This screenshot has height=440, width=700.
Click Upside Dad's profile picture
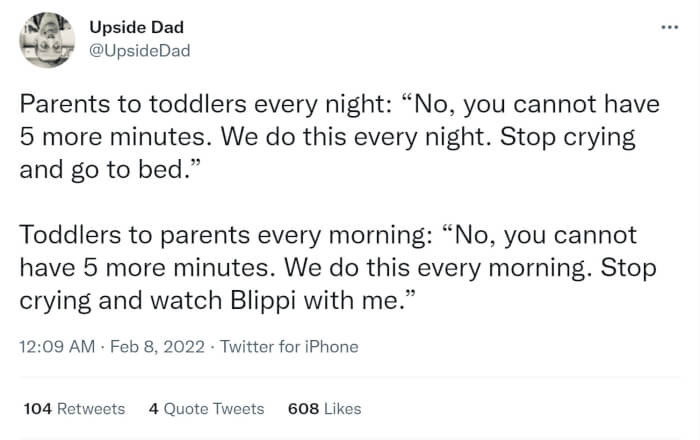[46, 39]
